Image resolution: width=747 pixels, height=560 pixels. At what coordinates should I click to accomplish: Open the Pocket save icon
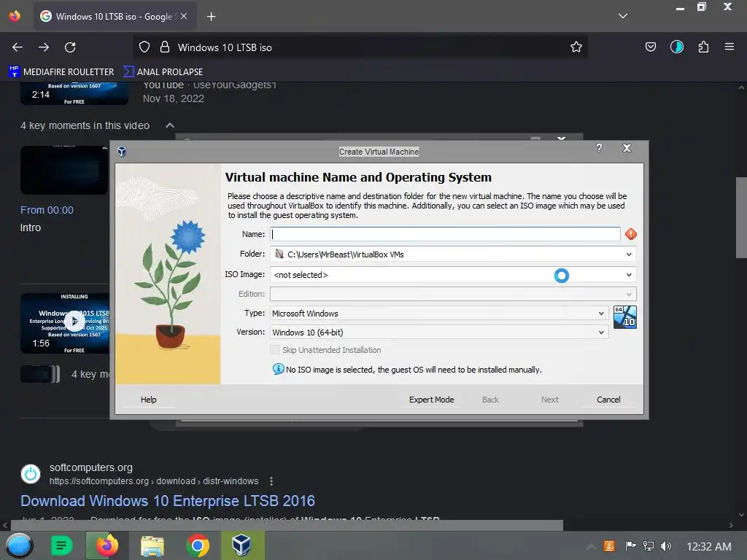click(x=650, y=47)
